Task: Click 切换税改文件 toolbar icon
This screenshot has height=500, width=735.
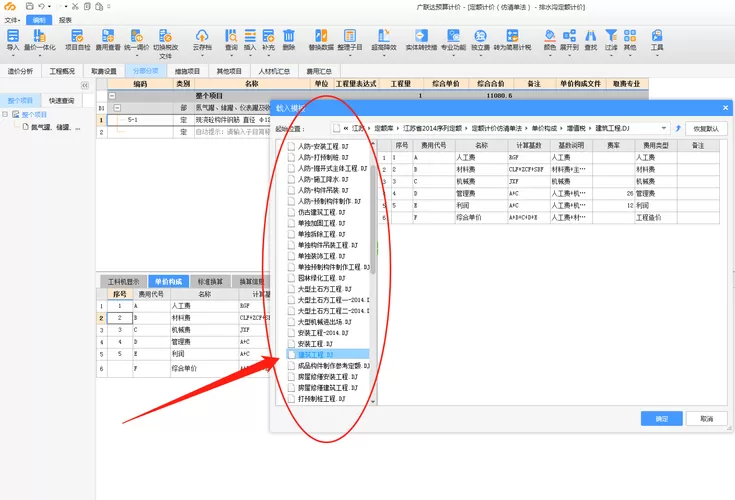Action: pyautogui.click(x=165, y=36)
